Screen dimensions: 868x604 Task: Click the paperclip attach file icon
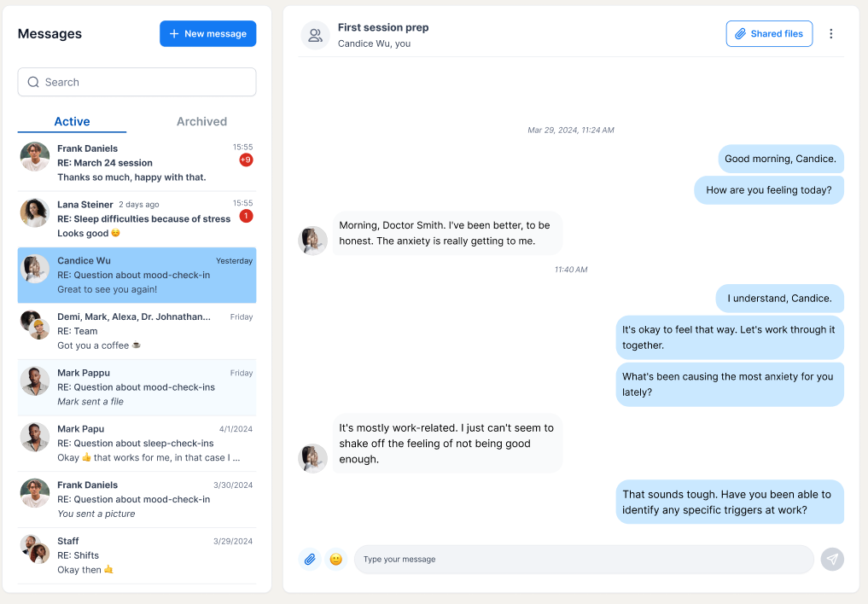pos(310,559)
